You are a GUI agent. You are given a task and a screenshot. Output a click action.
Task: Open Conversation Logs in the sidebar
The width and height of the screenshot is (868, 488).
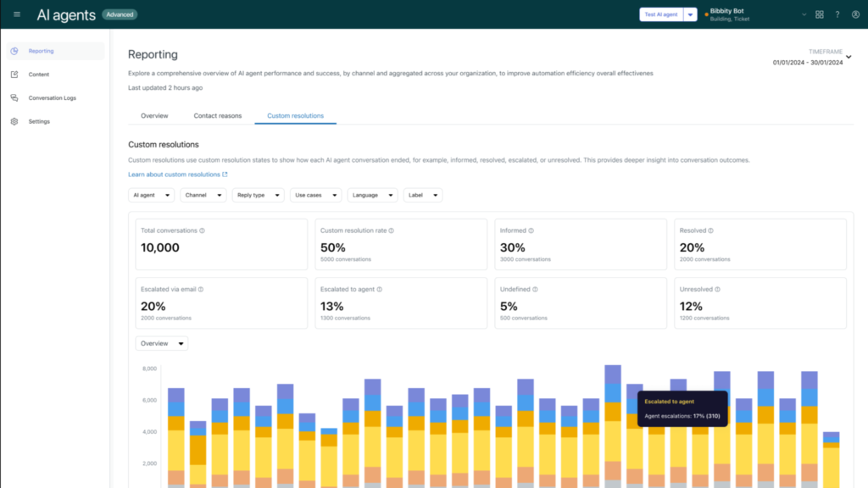tap(55, 98)
